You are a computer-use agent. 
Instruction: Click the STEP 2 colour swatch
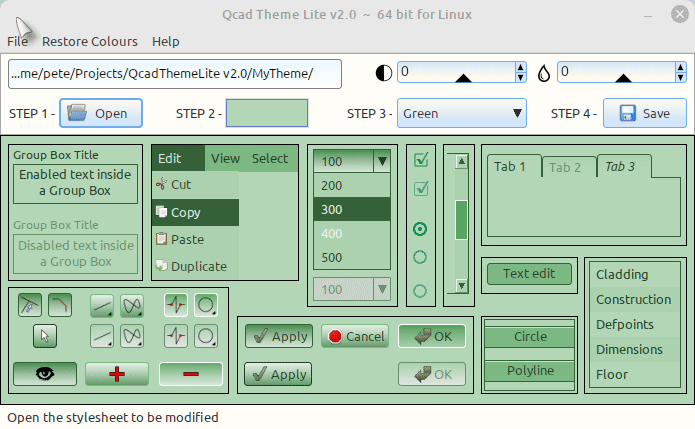pyautogui.click(x=267, y=113)
